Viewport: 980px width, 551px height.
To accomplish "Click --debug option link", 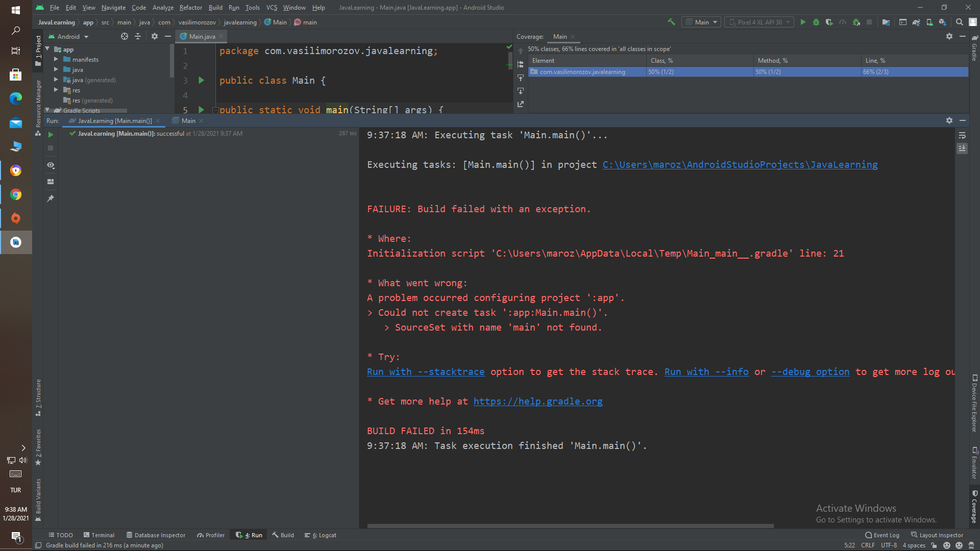I will click(x=810, y=372).
